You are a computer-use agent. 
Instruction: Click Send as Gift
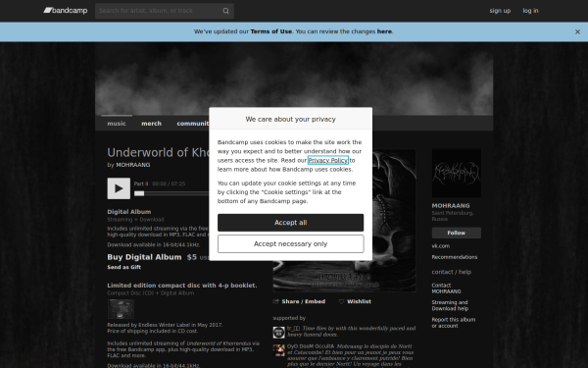[x=124, y=267]
